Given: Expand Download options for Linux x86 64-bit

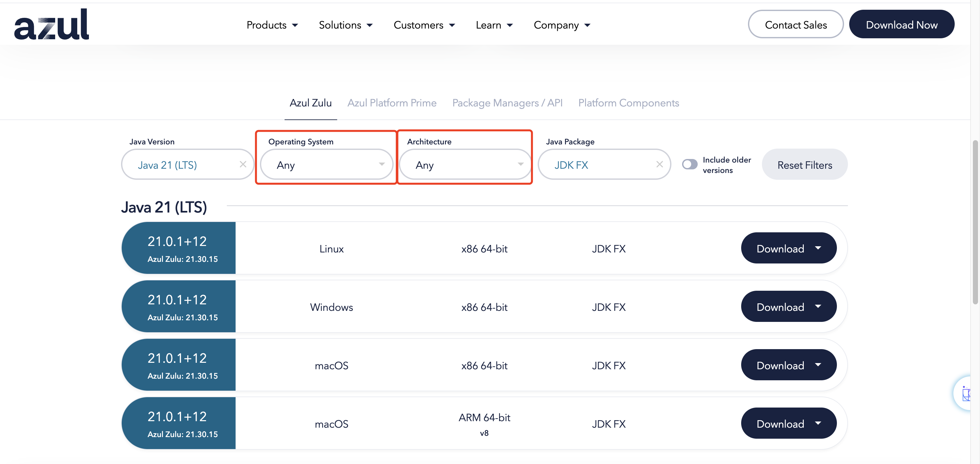Looking at the screenshot, I should point(788,248).
